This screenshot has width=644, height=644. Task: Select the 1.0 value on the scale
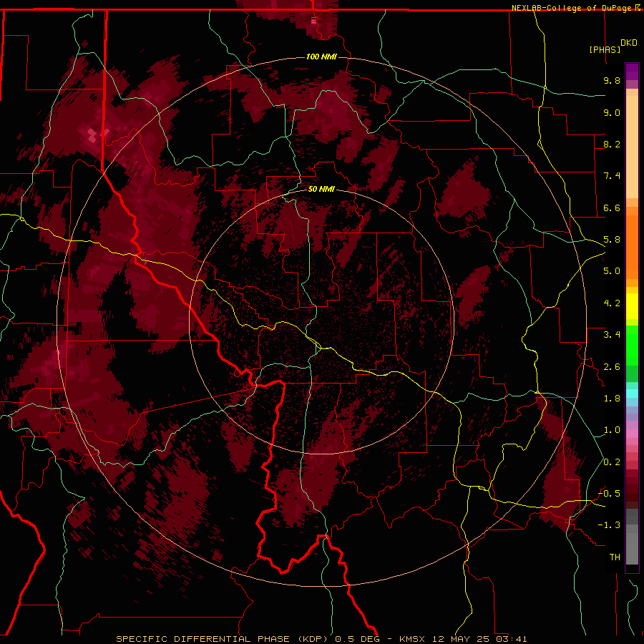612,430
